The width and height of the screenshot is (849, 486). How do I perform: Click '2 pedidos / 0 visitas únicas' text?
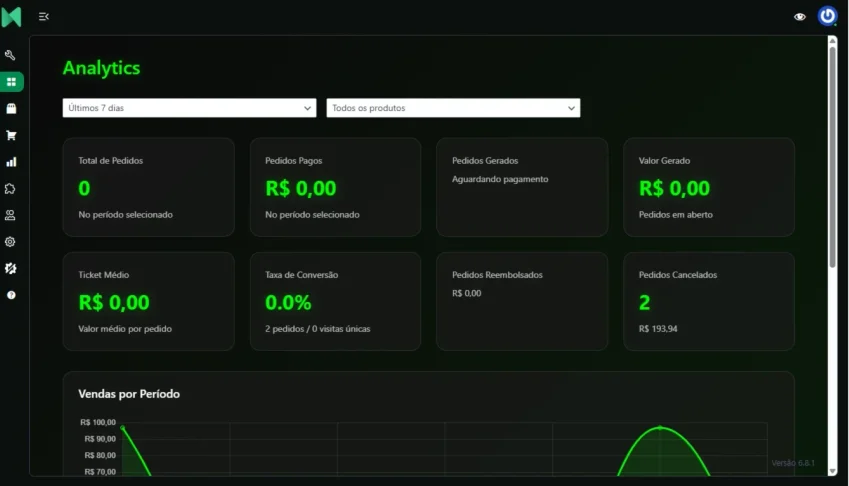[318, 329]
